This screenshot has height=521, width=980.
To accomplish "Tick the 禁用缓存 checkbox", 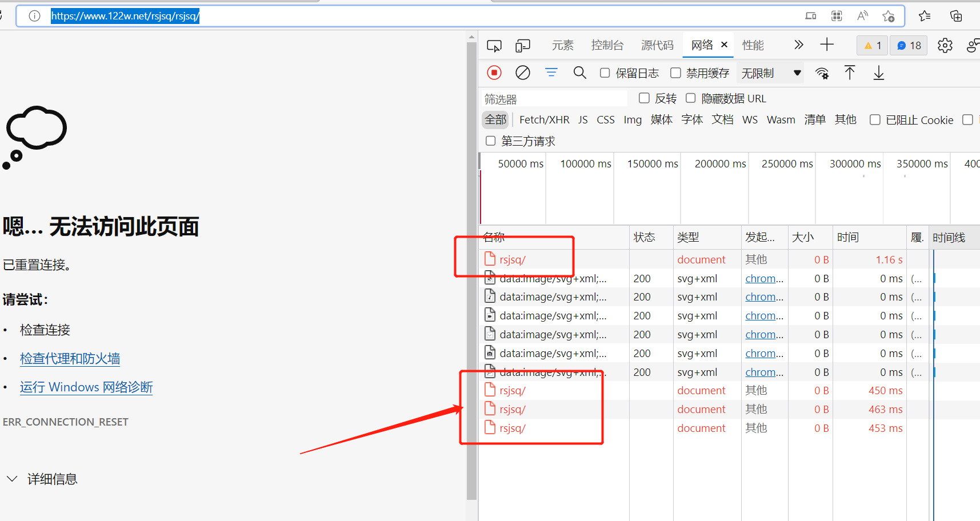I will (x=675, y=73).
